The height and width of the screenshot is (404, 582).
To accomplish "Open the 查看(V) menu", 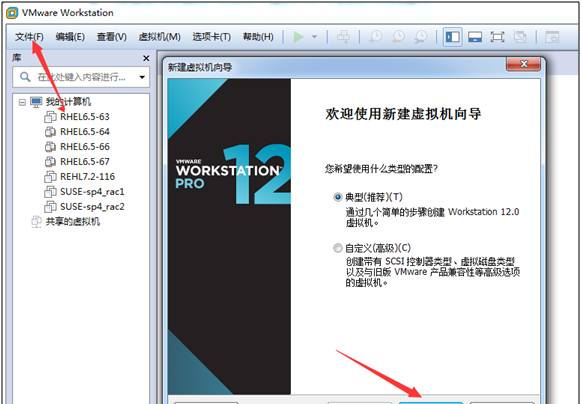I will click(x=111, y=37).
